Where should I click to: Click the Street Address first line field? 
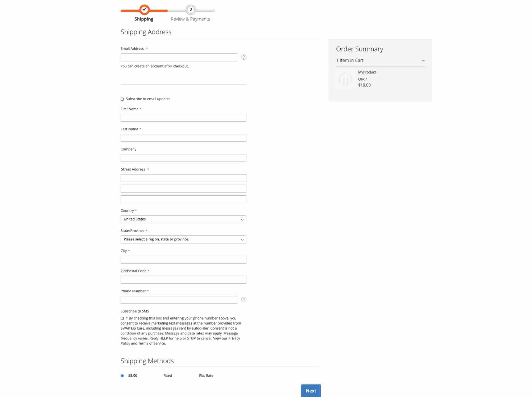pyautogui.click(x=183, y=178)
